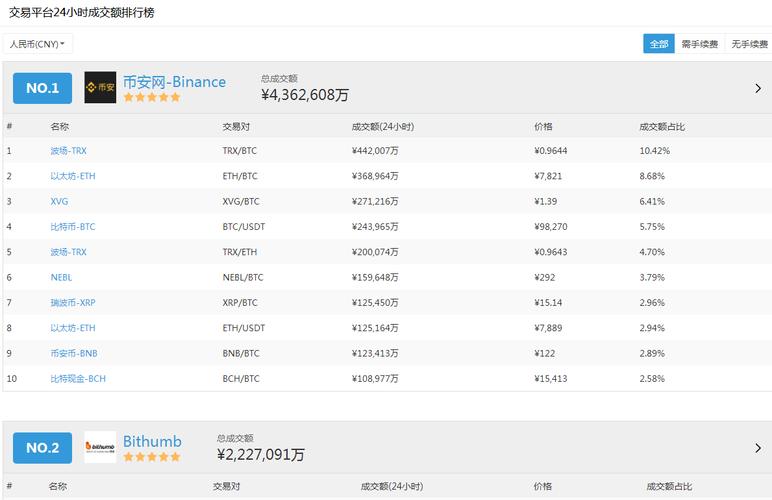Open 以太坊-ETH link in row 2

(x=72, y=176)
